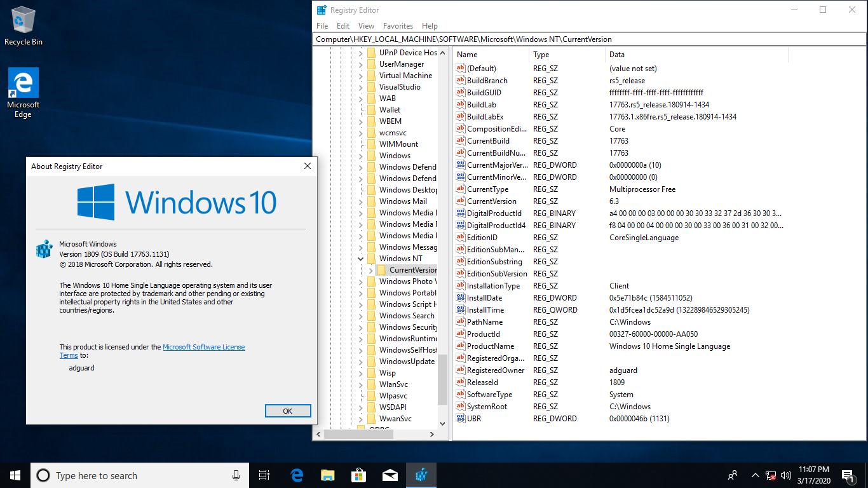Open the Favorites menu
The height and width of the screenshot is (488, 868).
coord(398,26)
